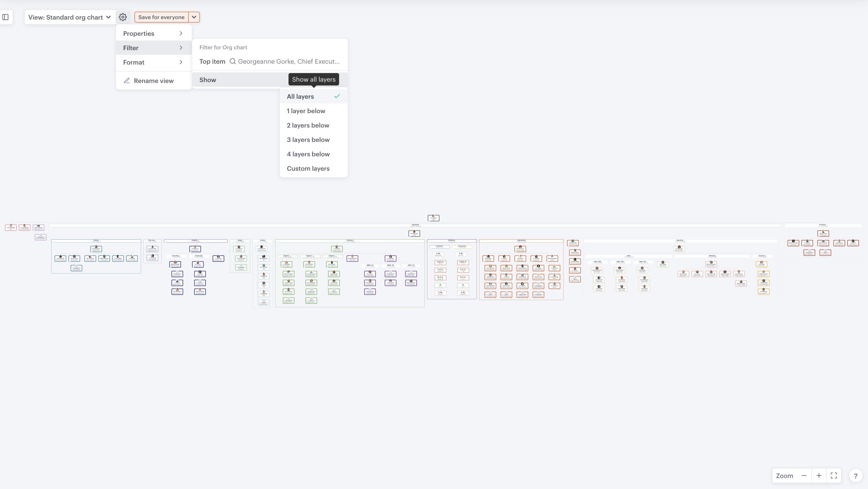Toggle the sidebar panel icon
The height and width of the screenshot is (489, 868).
click(x=5, y=17)
